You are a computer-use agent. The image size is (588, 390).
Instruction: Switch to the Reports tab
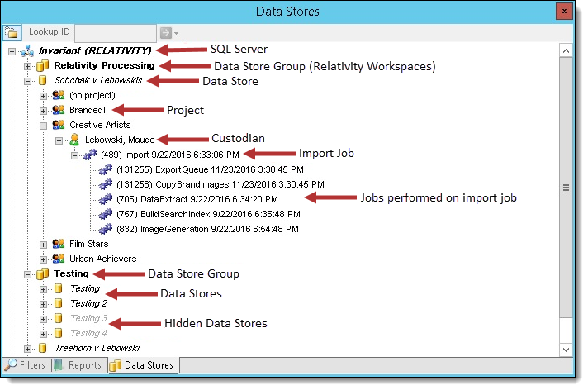pos(78,365)
